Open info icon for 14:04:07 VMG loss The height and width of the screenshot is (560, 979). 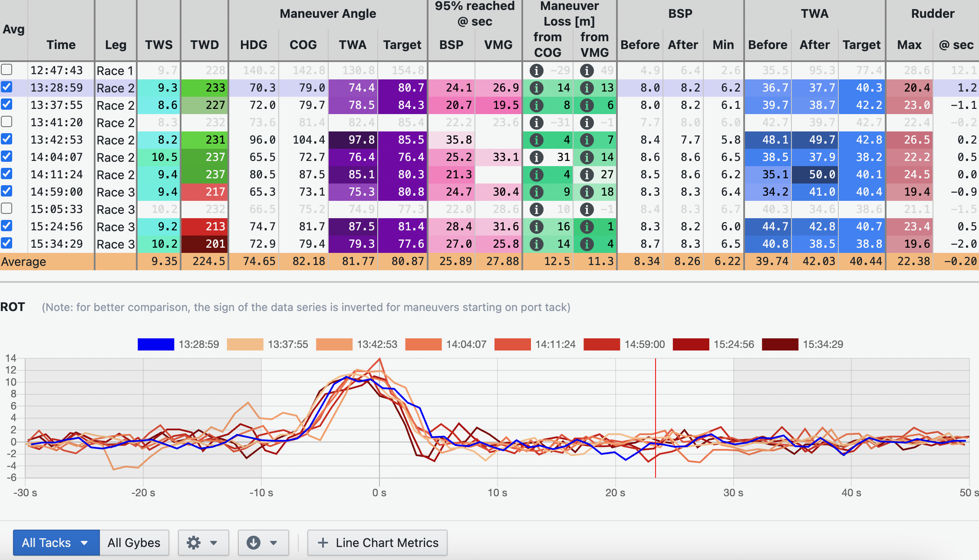(x=587, y=157)
